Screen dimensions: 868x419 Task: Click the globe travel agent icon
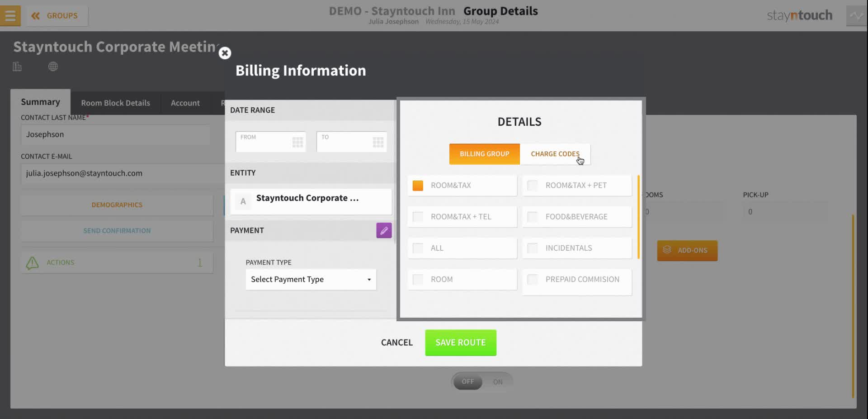click(x=53, y=67)
